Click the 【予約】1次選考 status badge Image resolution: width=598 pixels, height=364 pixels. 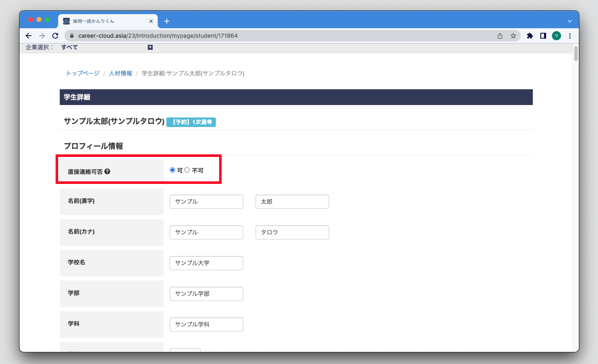click(191, 122)
